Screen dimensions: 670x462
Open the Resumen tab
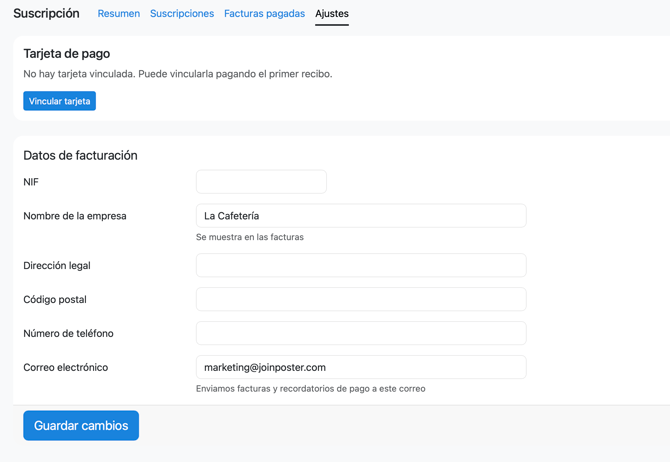coord(118,14)
